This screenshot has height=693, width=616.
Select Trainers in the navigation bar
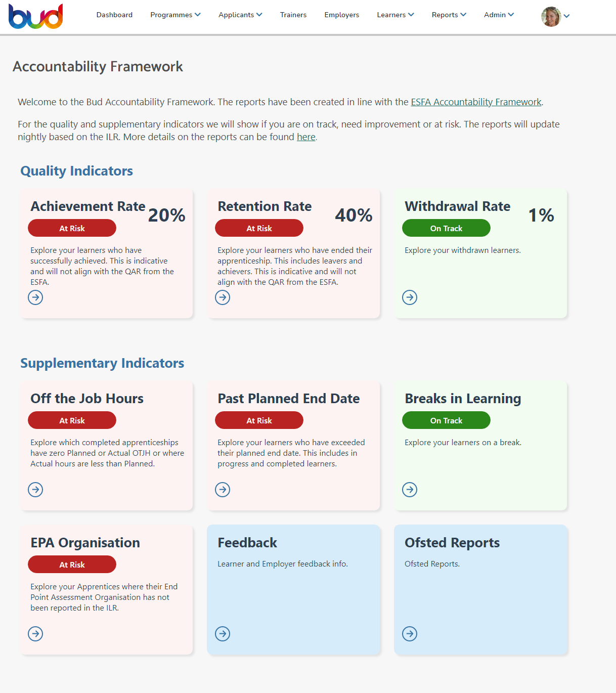tap(293, 15)
